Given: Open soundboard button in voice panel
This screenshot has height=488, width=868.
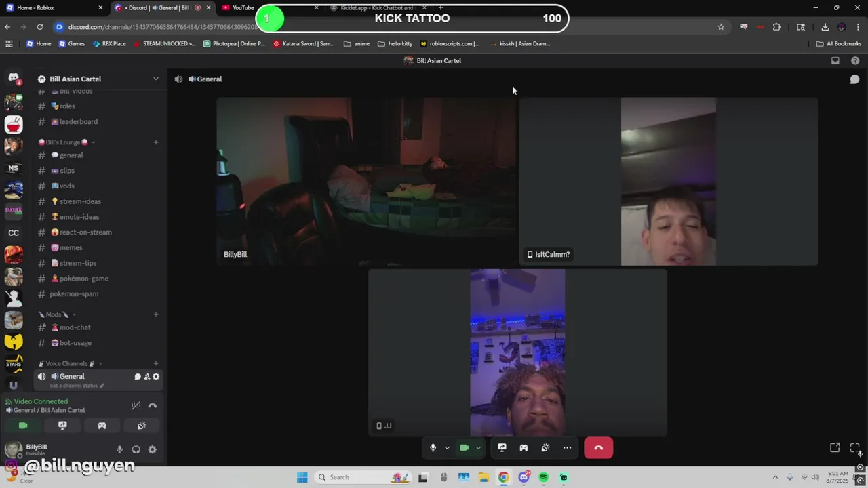Looking at the screenshot, I should pyautogui.click(x=141, y=426).
